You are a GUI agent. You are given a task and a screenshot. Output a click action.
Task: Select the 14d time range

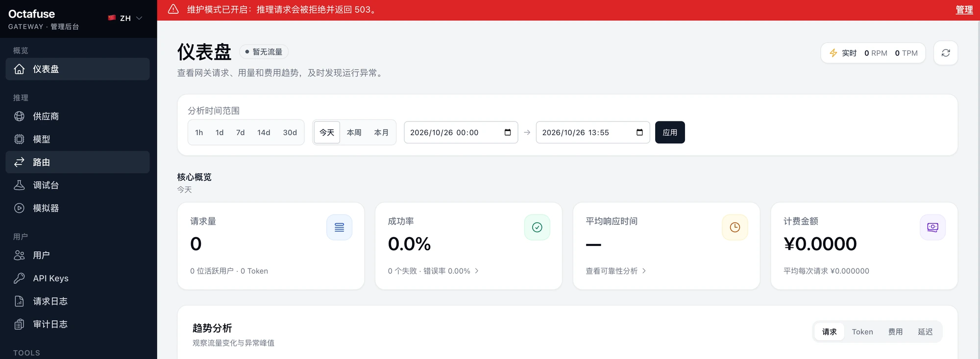pos(264,133)
